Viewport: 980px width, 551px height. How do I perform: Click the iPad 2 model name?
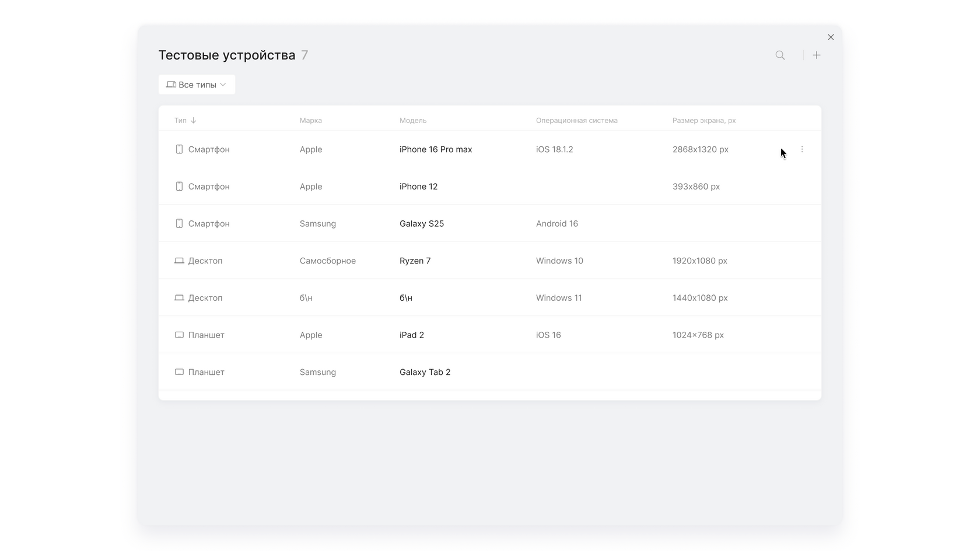(412, 335)
